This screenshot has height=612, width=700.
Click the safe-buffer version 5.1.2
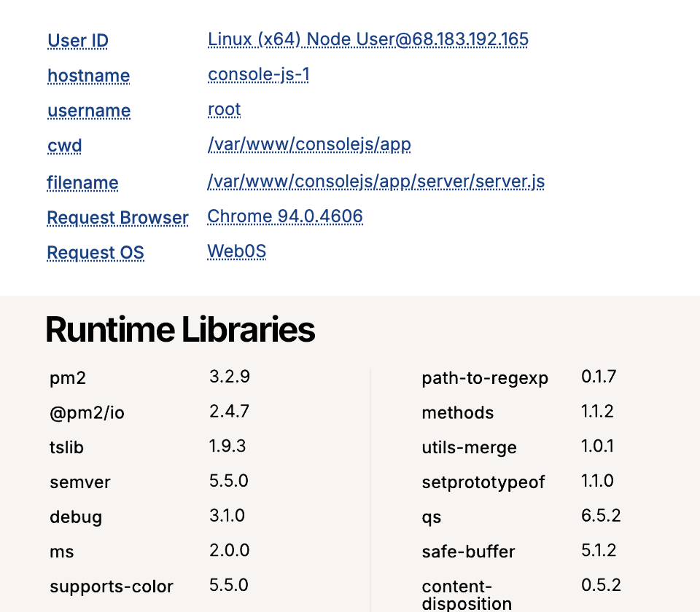coord(599,551)
